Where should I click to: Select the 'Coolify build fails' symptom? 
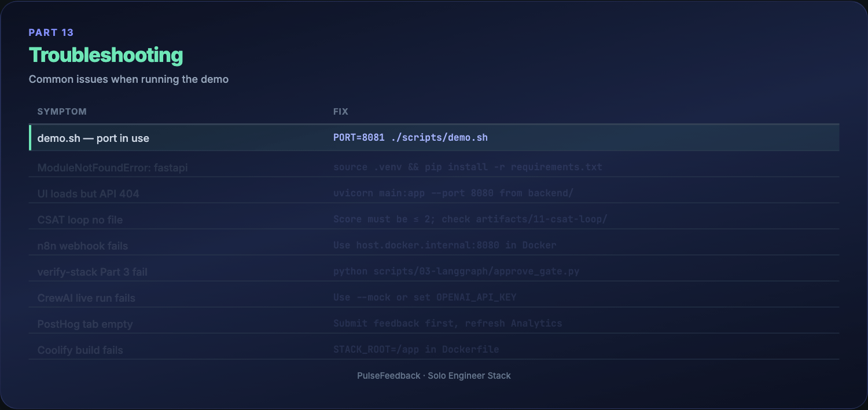click(80, 350)
